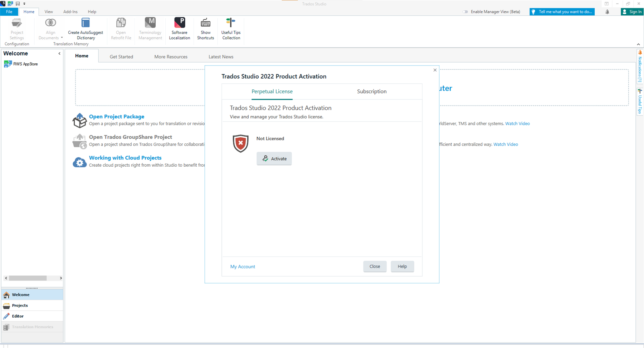Click the Open Trados GroupShare Project icon
This screenshot has height=348, width=644.
79,141
